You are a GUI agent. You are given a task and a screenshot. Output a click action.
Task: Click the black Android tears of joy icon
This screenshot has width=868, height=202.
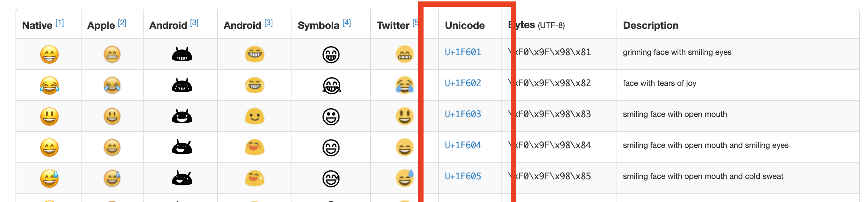point(182,85)
